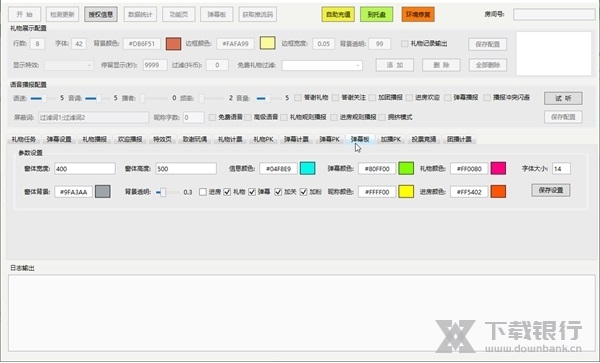Viewport: 600px width, 363px height.
Task: Click the 检测更新 check update button
Action: tap(62, 15)
